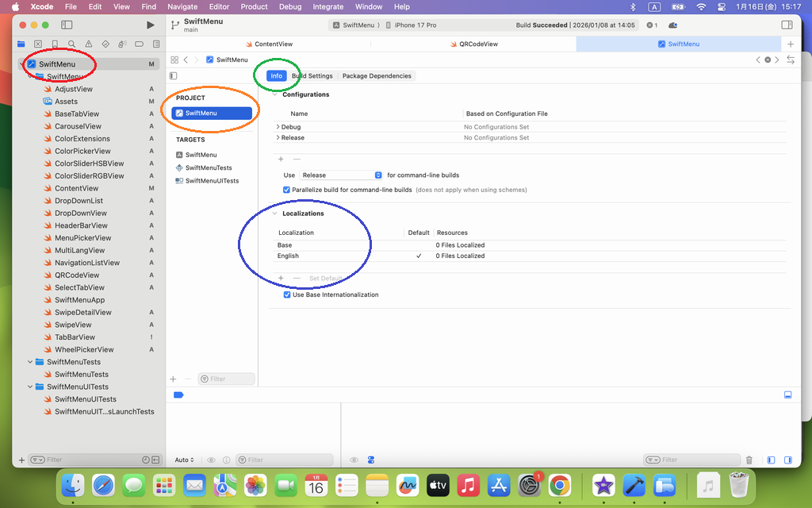Click the trash icon to clear the console
This screenshot has height=508, width=812.
[749, 460]
